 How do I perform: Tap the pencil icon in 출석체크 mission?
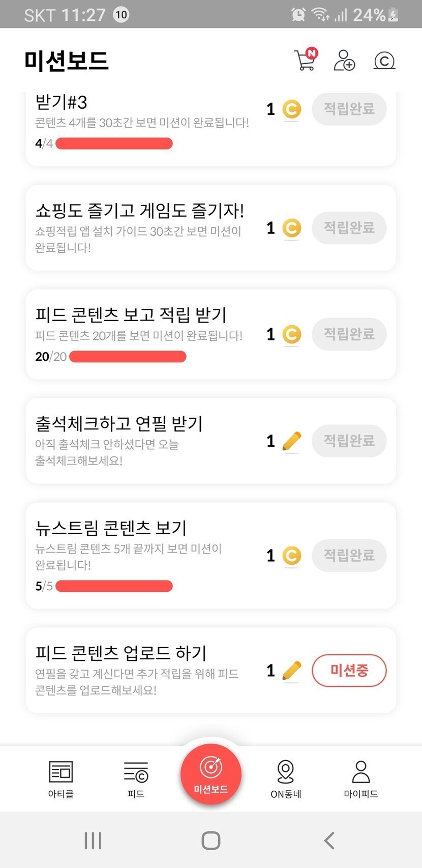(x=291, y=441)
